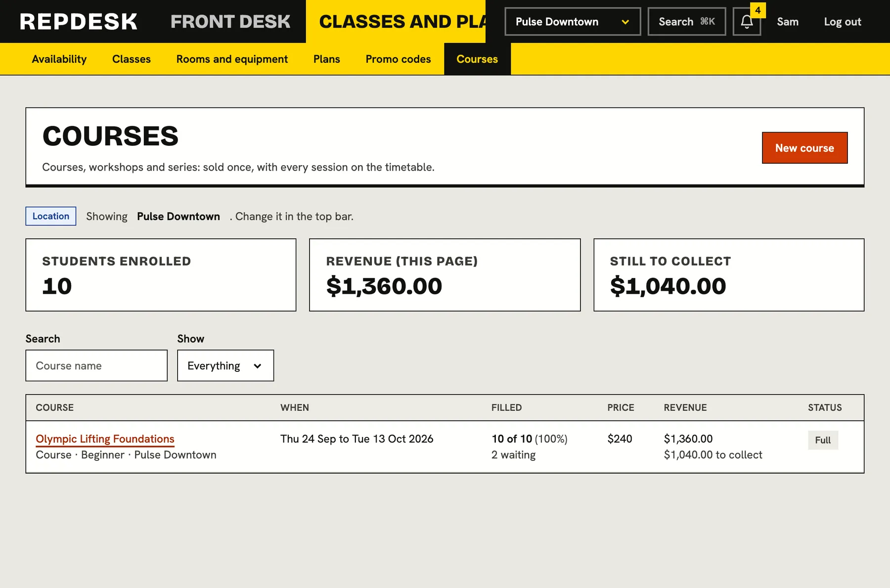This screenshot has width=890, height=588.
Task: Open the notifications bell
Action: coord(747,22)
